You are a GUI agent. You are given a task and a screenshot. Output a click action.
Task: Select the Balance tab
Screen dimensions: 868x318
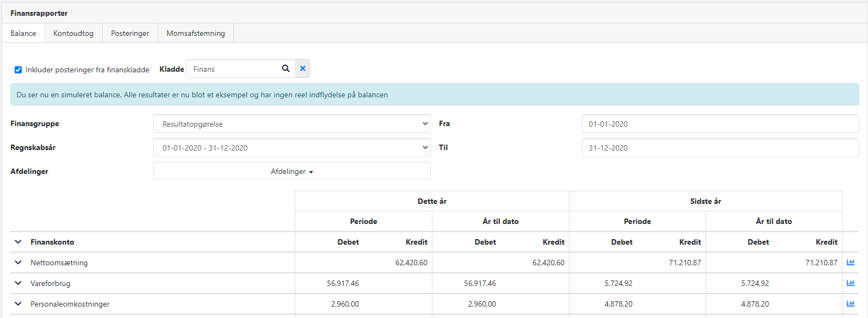tap(23, 33)
